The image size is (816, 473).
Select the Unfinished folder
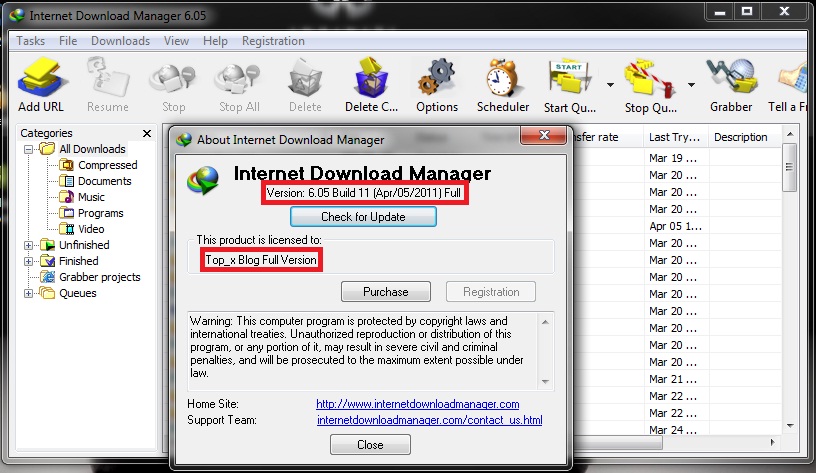75,245
